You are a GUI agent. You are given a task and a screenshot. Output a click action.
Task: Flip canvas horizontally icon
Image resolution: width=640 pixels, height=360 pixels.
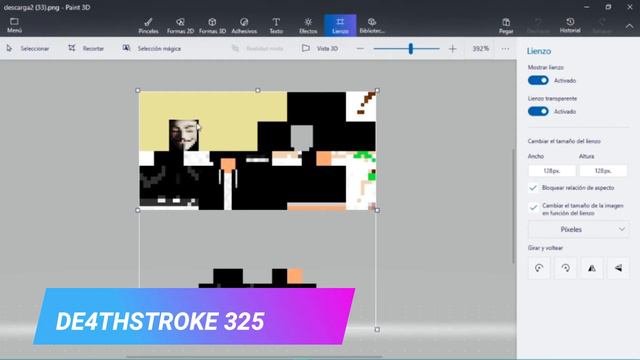coord(591,268)
